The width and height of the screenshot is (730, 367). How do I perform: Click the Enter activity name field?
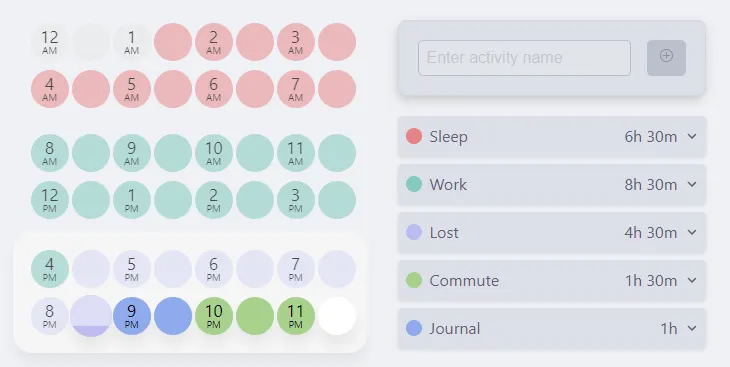pyautogui.click(x=524, y=58)
